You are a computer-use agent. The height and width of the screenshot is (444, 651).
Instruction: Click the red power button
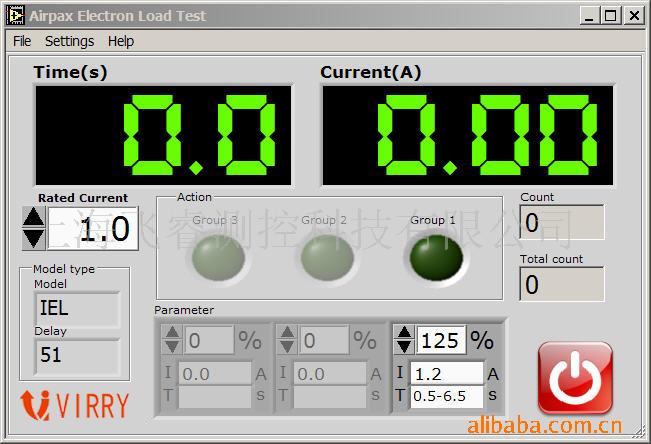(575, 377)
